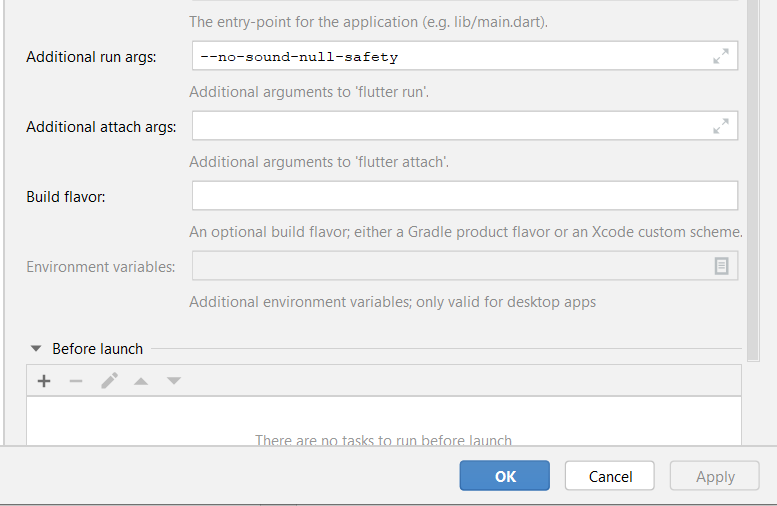Add a new Before launch task
The width and height of the screenshot is (777, 506).
44,381
